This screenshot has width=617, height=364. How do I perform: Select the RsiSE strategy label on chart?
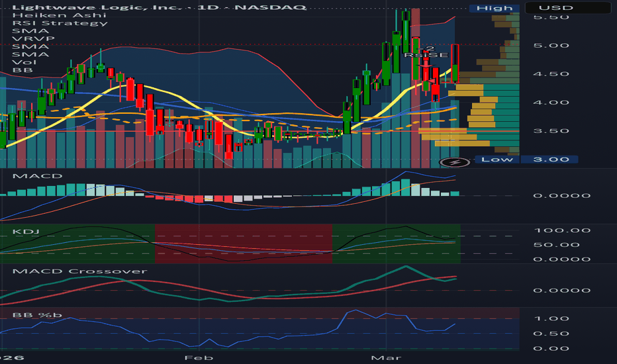click(426, 55)
